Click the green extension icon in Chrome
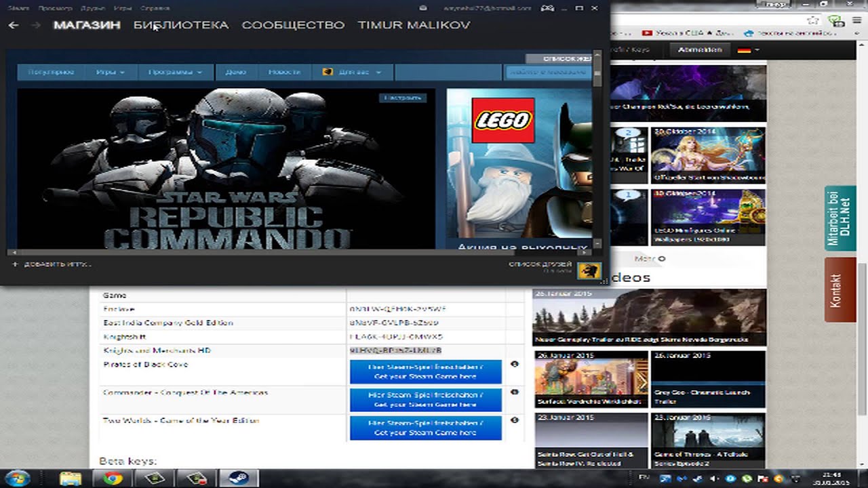Viewport: 868px width, 488px height. (x=837, y=21)
